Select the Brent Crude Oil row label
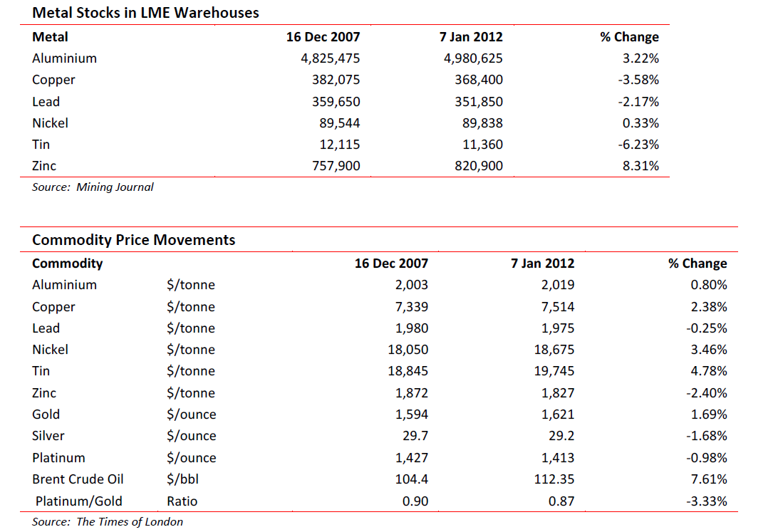Image resolution: width=783 pixels, height=532 pixels. (x=78, y=479)
